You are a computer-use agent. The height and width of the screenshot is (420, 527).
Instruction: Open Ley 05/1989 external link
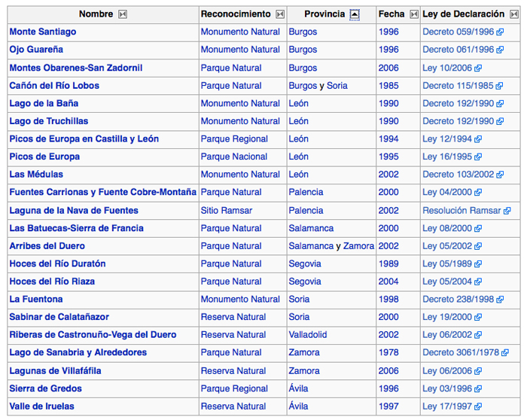(452, 263)
